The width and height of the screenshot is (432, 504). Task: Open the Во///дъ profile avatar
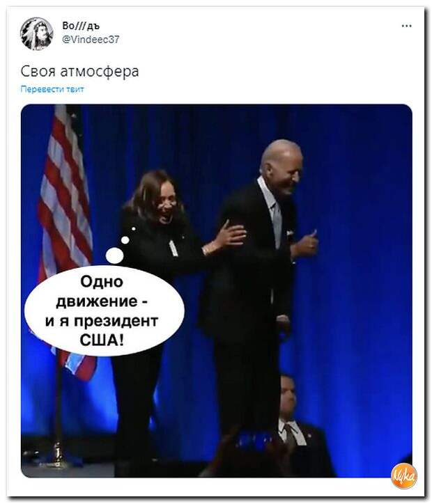(37, 33)
